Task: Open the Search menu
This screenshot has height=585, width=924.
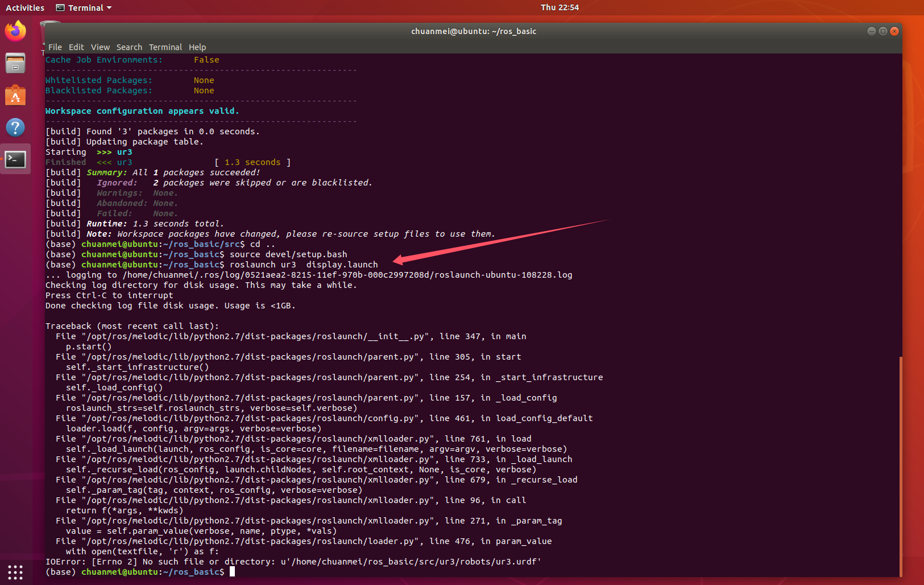Action: [x=129, y=47]
